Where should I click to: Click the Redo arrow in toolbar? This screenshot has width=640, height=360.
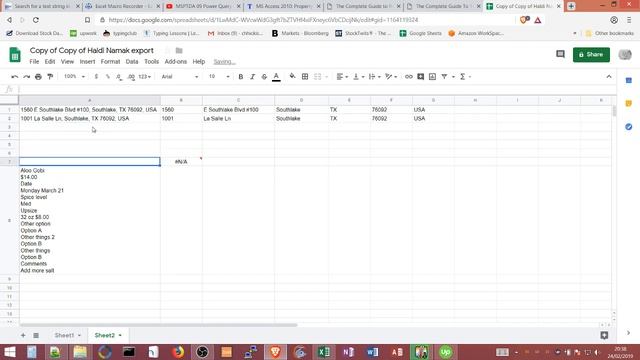[27, 77]
